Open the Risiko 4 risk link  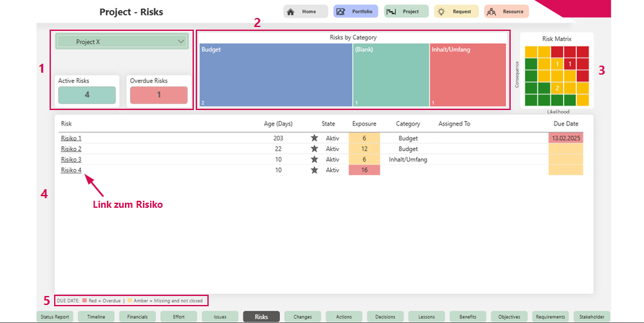pos(71,171)
